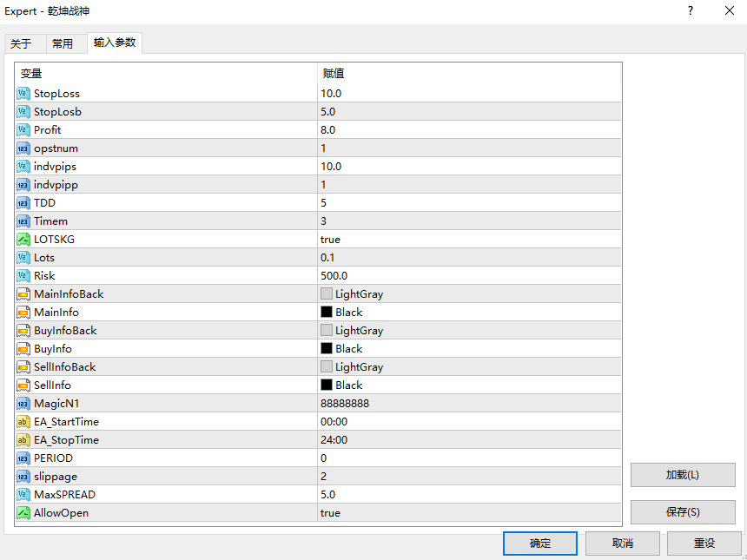
Task: Click the slippage integer type icon
Action: point(23,476)
